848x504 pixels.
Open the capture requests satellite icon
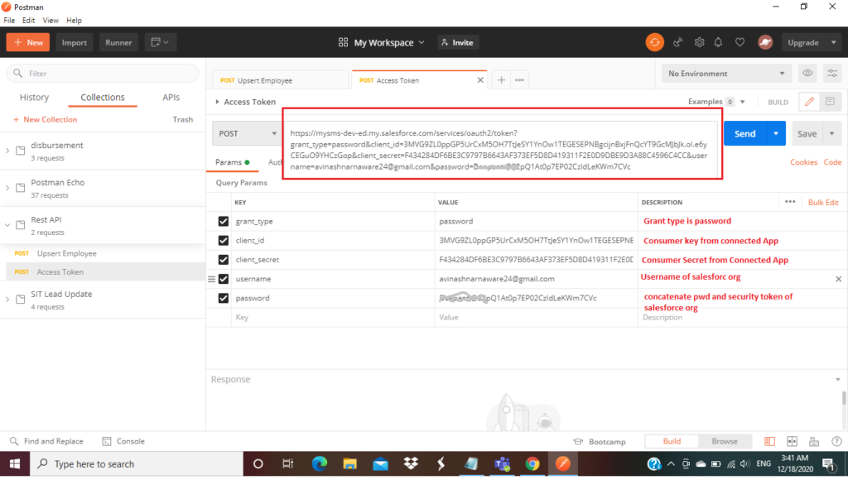(x=677, y=42)
